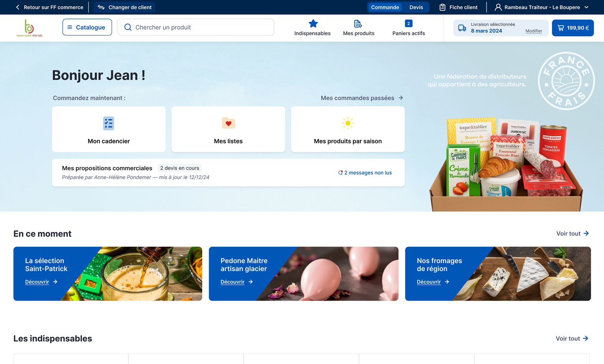Click the arrow beside Les indispensables Voir tout
Image resolution: width=604 pixels, height=364 pixels.
point(585,338)
